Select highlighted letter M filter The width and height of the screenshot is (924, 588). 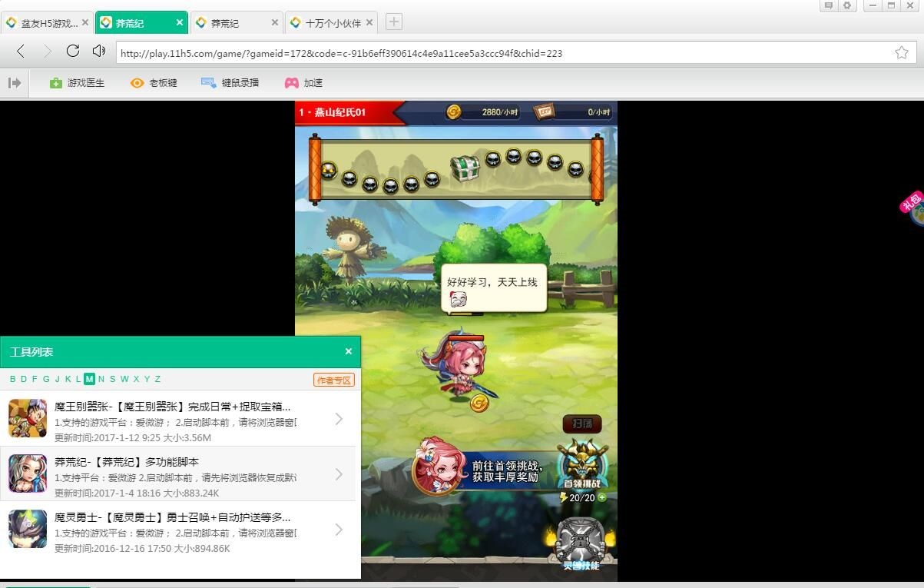(x=90, y=379)
